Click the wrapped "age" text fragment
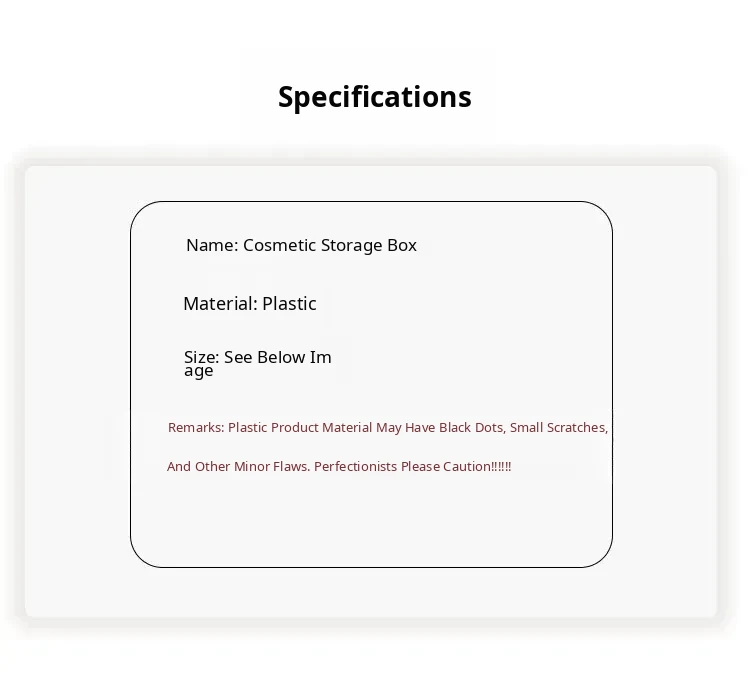This screenshot has width=750, height=673. [198, 371]
